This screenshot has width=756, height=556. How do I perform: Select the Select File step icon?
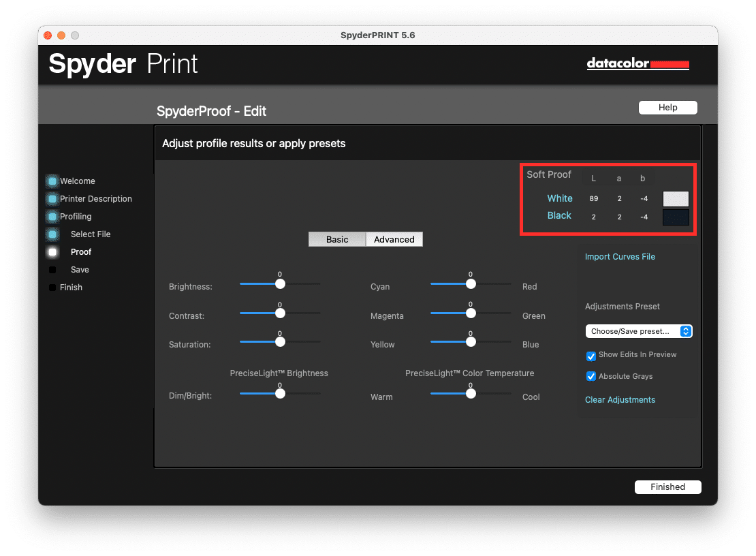coord(52,234)
